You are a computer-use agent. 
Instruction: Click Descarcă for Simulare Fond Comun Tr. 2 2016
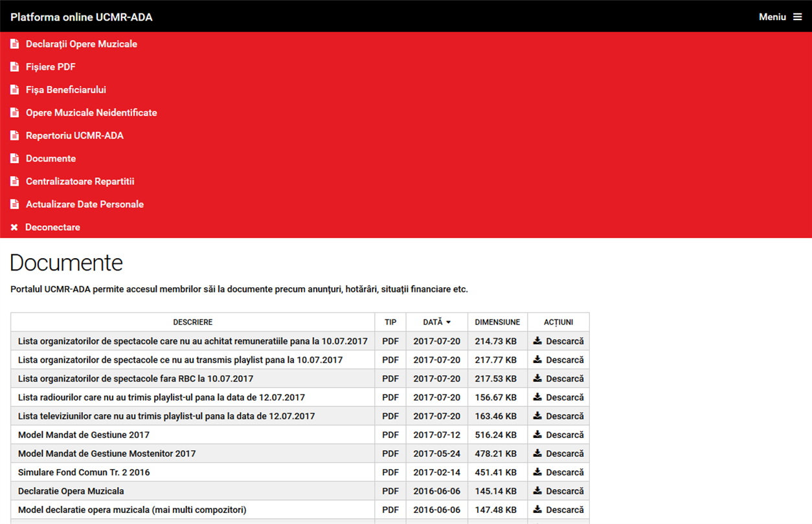(565, 472)
